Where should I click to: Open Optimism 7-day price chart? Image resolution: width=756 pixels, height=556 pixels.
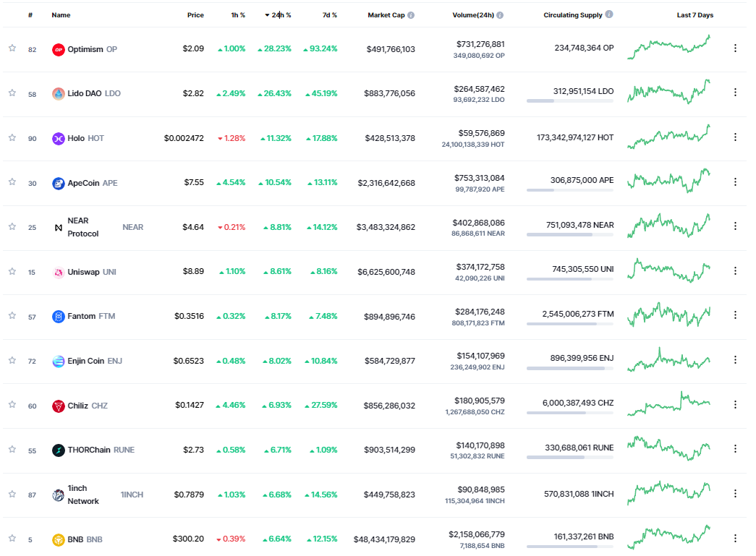pos(668,47)
